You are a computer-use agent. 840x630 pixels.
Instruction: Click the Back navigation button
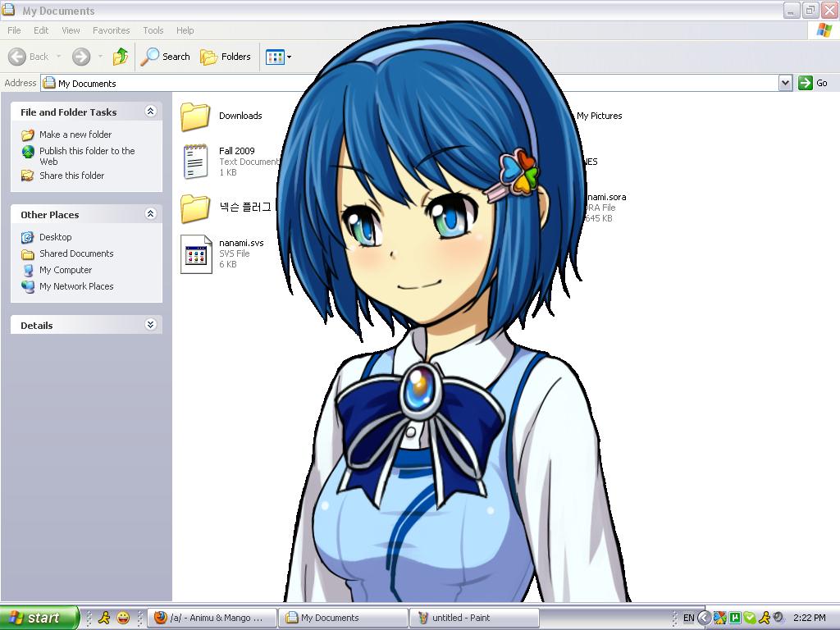pyautogui.click(x=29, y=57)
